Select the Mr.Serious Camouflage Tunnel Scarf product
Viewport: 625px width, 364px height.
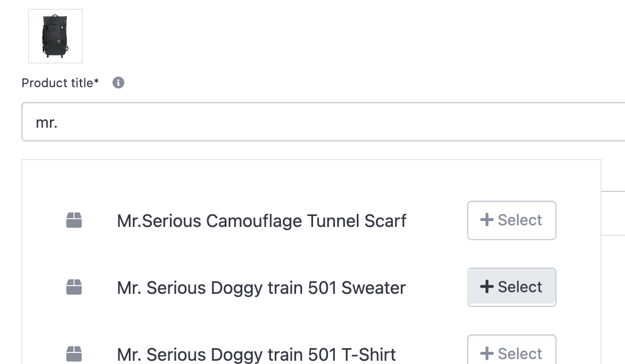[512, 220]
